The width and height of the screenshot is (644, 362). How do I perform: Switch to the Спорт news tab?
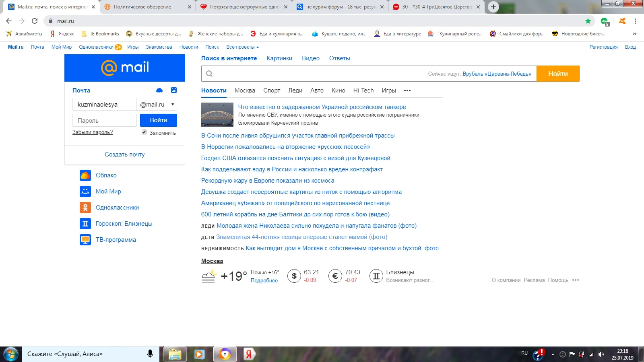coord(272,90)
